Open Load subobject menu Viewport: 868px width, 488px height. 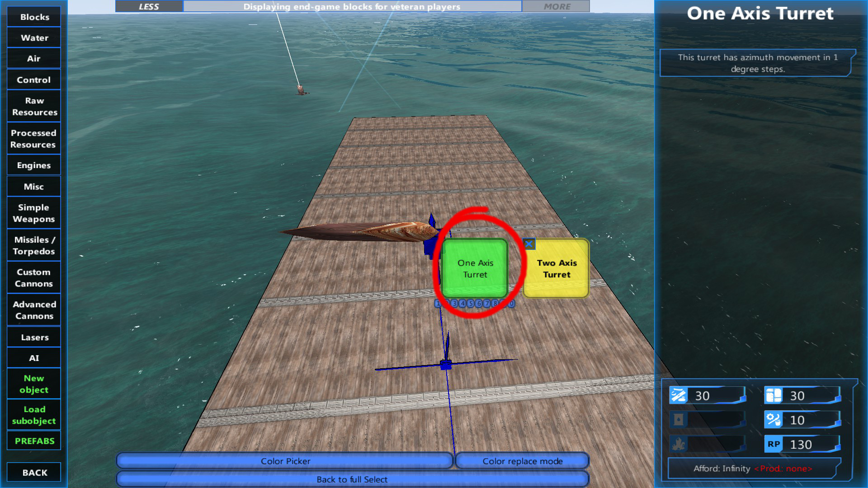[34, 415]
